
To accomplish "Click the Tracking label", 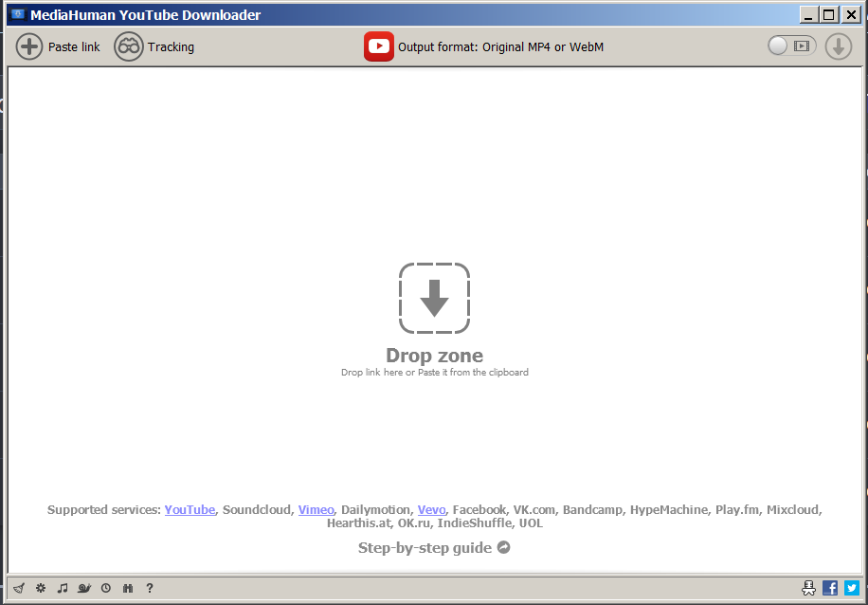I will click(171, 47).
